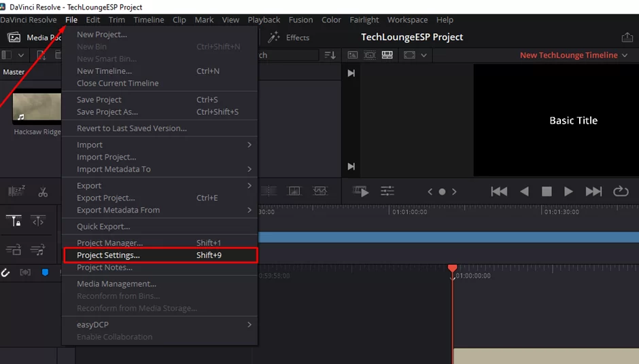The width and height of the screenshot is (639, 364).
Task: Click the sort media button
Action: coord(330,55)
